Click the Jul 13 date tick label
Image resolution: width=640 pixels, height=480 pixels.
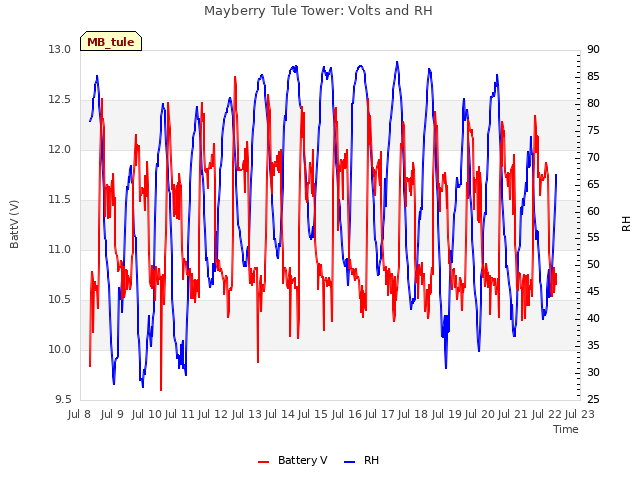pos(247,414)
